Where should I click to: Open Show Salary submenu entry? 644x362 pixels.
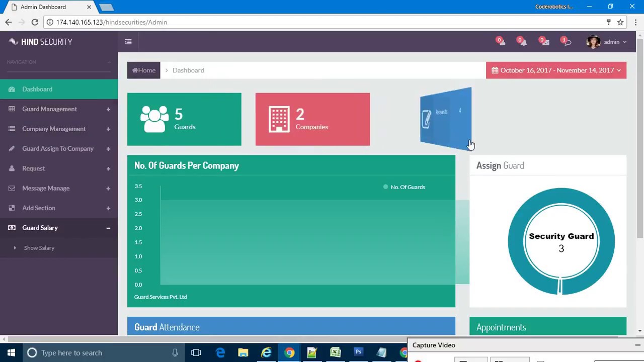coord(39,248)
